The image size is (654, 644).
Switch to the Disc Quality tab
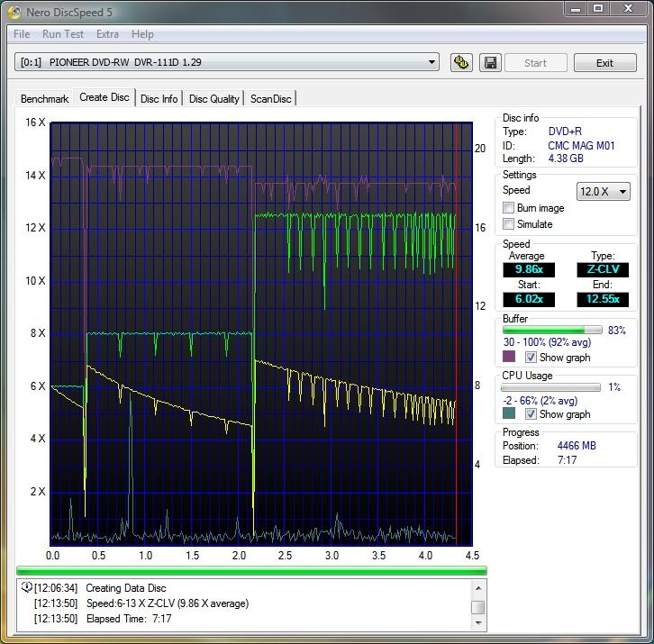pos(213,98)
